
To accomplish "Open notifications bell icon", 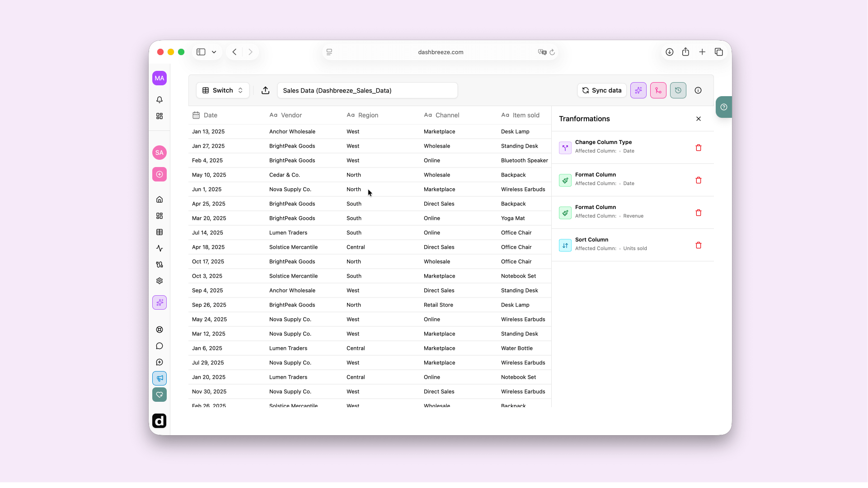I will [160, 100].
